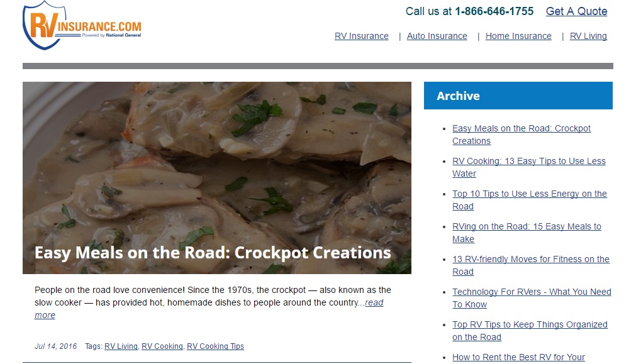The height and width of the screenshot is (364, 636).
Task: Open RVing on the Road: 15 Easy Meals
Action: click(x=527, y=233)
